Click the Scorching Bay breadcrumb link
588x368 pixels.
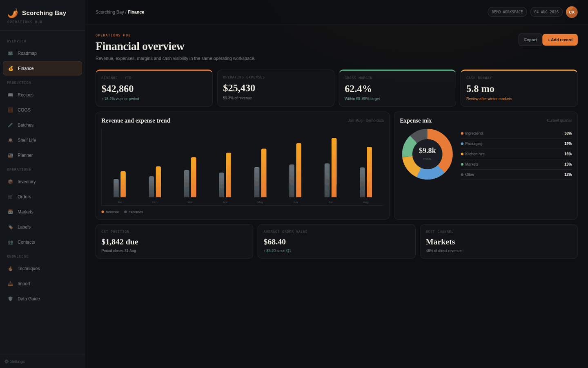click(x=109, y=12)
